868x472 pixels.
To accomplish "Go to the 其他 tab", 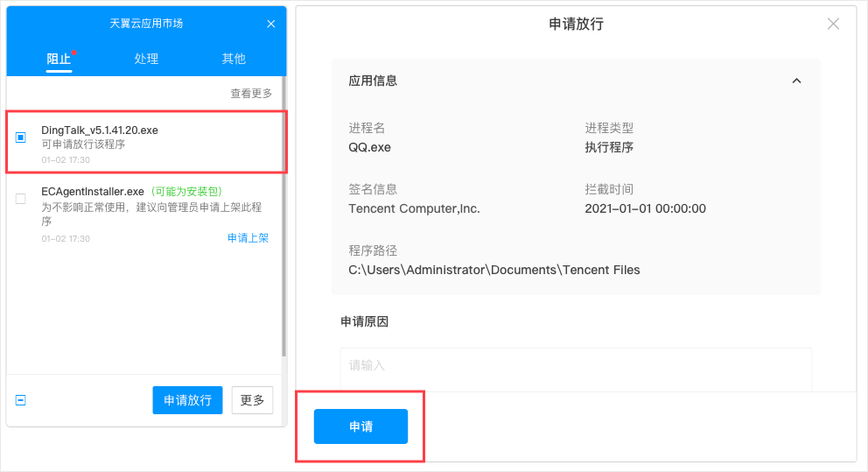I will 234,59.
